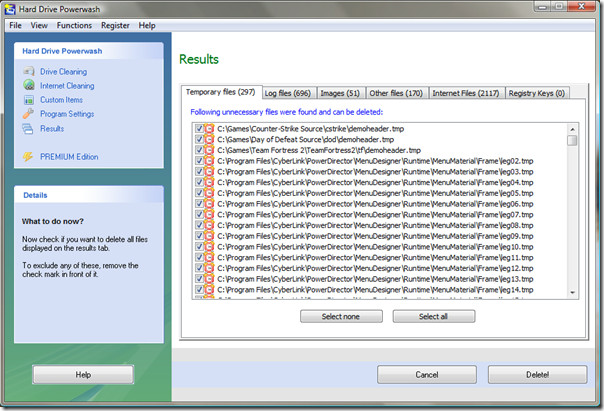The image size is (604, 411).
Task: Click file icon of leg08.tmp row
Action: pos(209,225)
